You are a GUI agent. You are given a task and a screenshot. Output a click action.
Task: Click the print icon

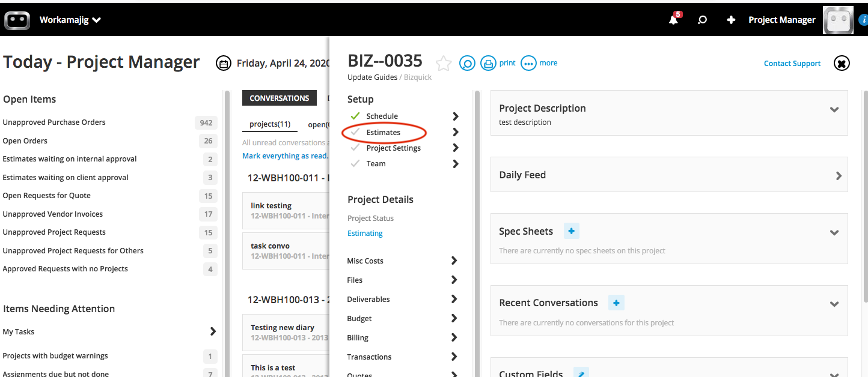point(487,63)
